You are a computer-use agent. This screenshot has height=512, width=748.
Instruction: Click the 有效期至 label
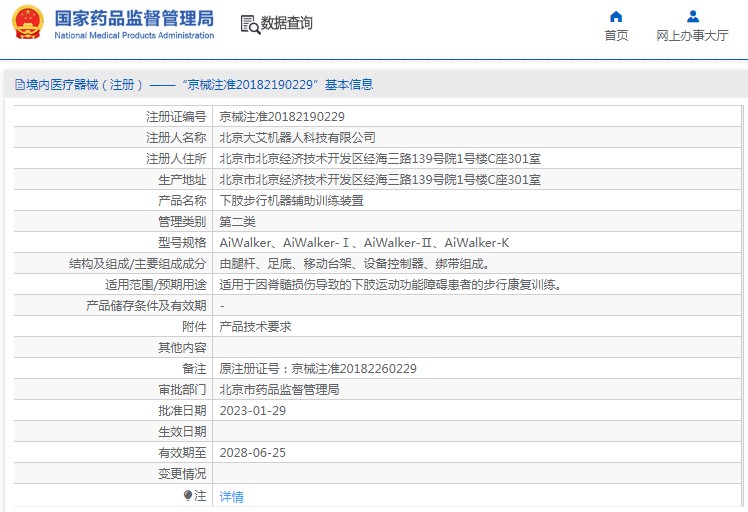click(182, 453)
